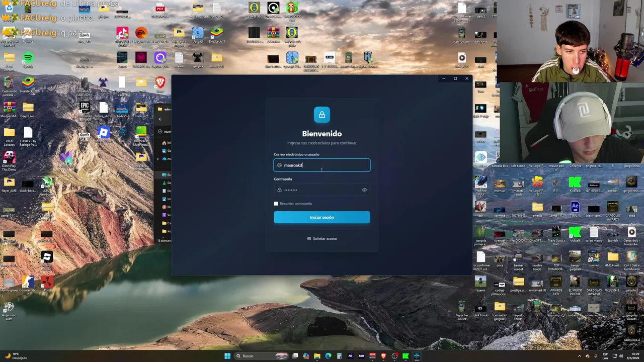Open the EL MEJOR PHONK thumbnail
The height and width of the screenshot is (362, 644).
(x=575, y=285)
